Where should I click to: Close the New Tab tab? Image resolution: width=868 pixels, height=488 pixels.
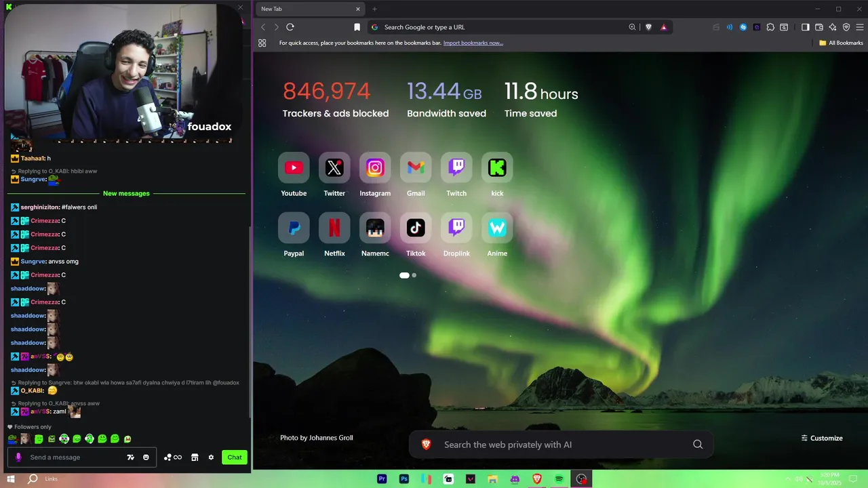click(x=358, y=9)
